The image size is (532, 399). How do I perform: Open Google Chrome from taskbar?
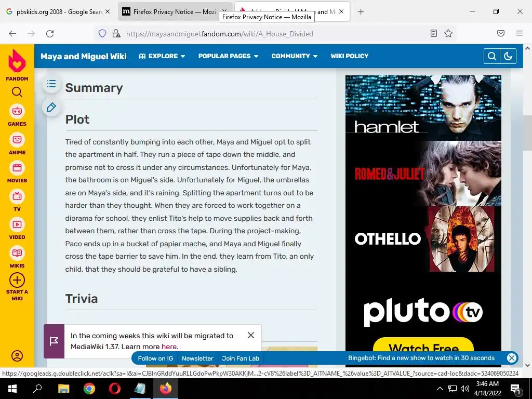89,389
